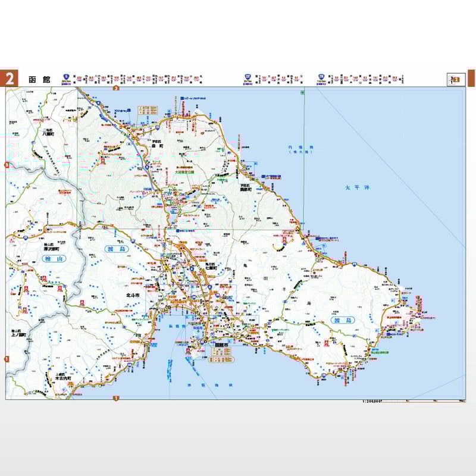Screen dimensions: 476x476
Task: Click the 大沼国定公園 park label
Action: [184, 172]
